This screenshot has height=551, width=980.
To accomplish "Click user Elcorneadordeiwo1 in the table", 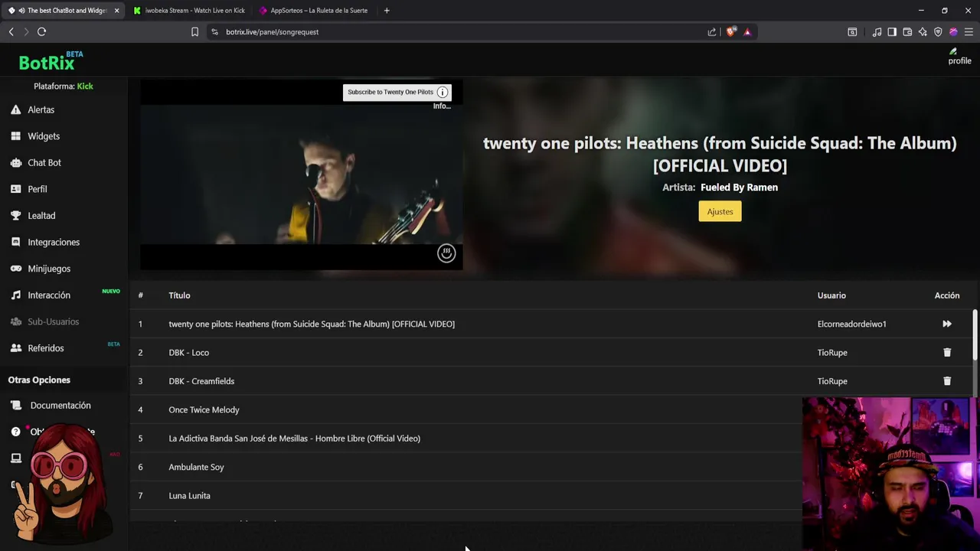I will pos(851,324).
